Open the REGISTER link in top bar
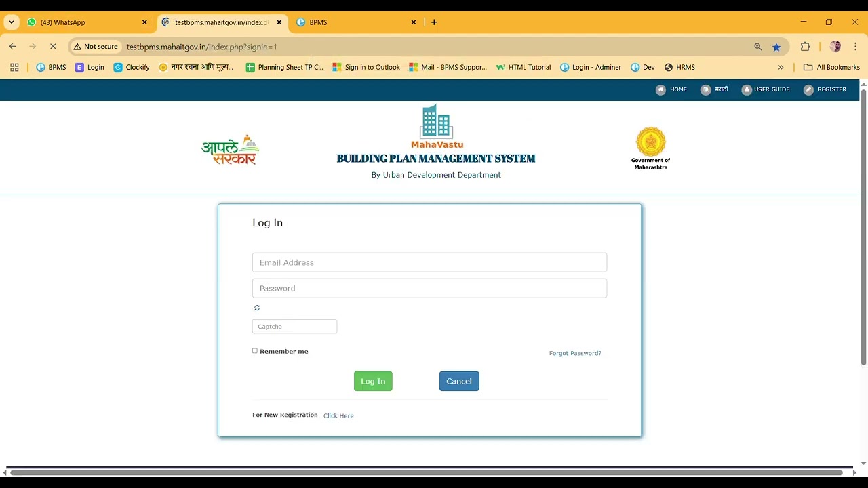The width and height of the screenshot is (868, 488). (x=825, y=89)
